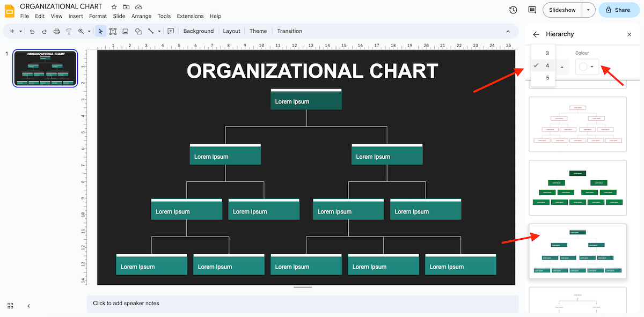Screen dimensions: 644x317
Task: Select the paint format tool
Action: (x=69, y=31)
